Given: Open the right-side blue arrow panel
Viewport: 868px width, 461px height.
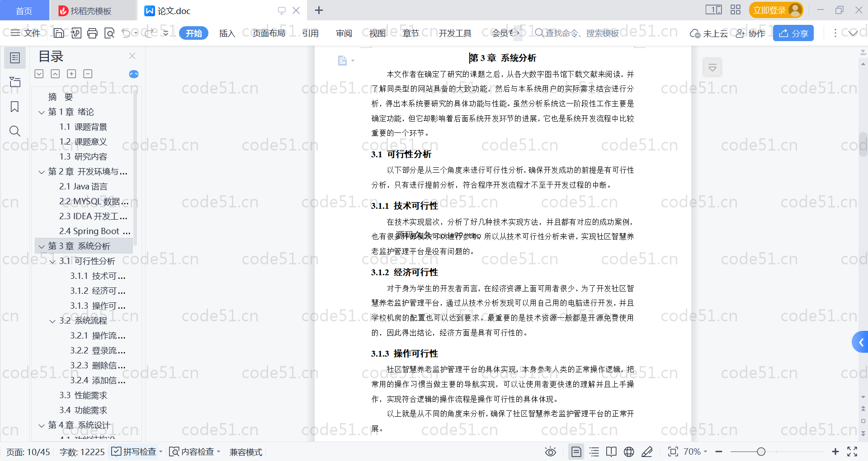Looking at the screenshot, I should coord(860,342).
